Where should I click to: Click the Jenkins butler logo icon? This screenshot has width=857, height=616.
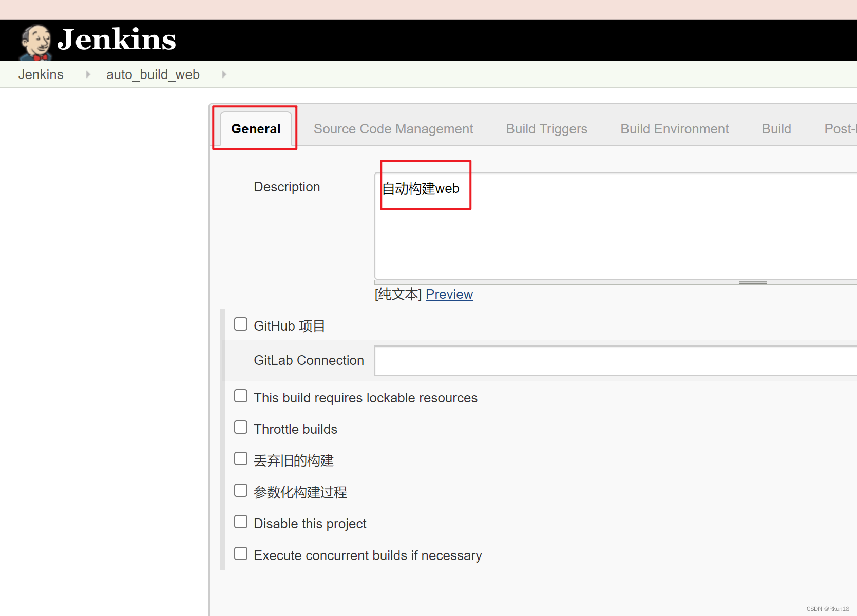pyautogui.click(x=35, y=43)
